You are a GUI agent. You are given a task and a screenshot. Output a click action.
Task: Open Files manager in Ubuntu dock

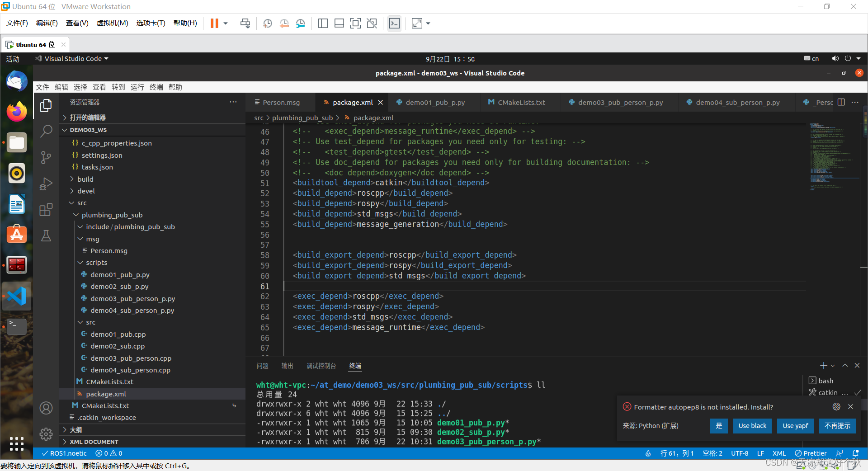(17, 142)
